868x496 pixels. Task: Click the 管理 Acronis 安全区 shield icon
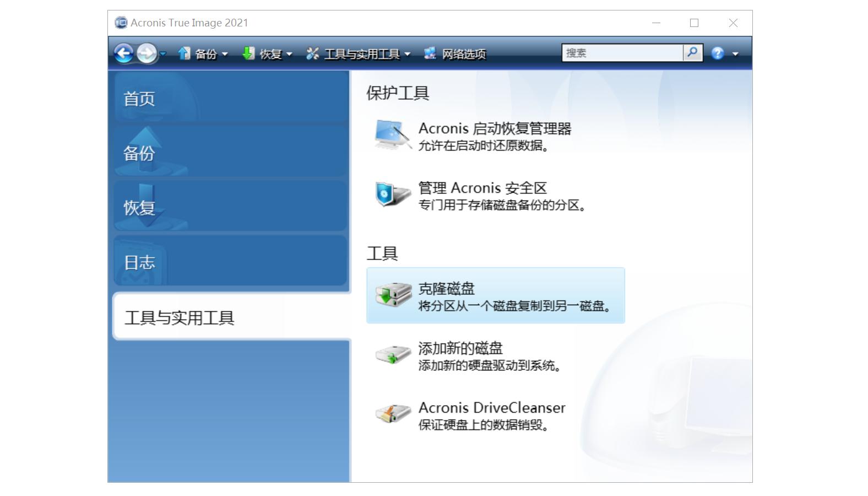(393, 195)
